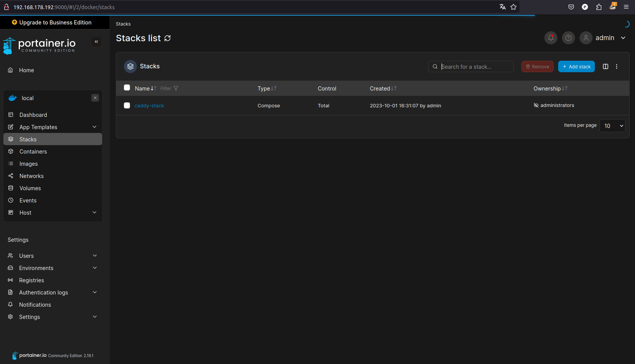
Task: Open the help question mark icon
Action: point(568,38)
